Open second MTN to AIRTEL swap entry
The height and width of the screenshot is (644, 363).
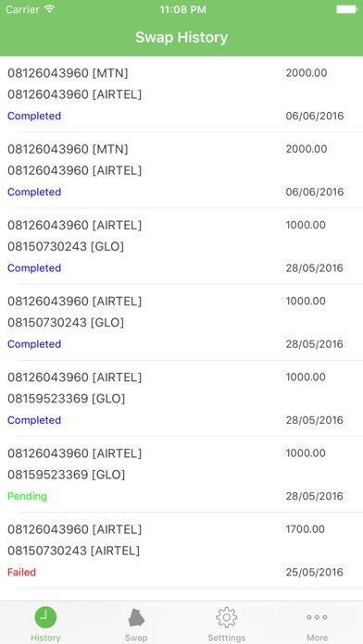pos(181,170)
